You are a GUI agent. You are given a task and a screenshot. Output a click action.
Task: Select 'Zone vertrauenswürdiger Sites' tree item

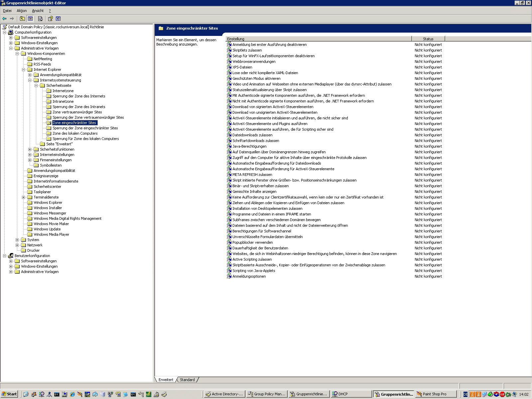(x=77, y=112)
